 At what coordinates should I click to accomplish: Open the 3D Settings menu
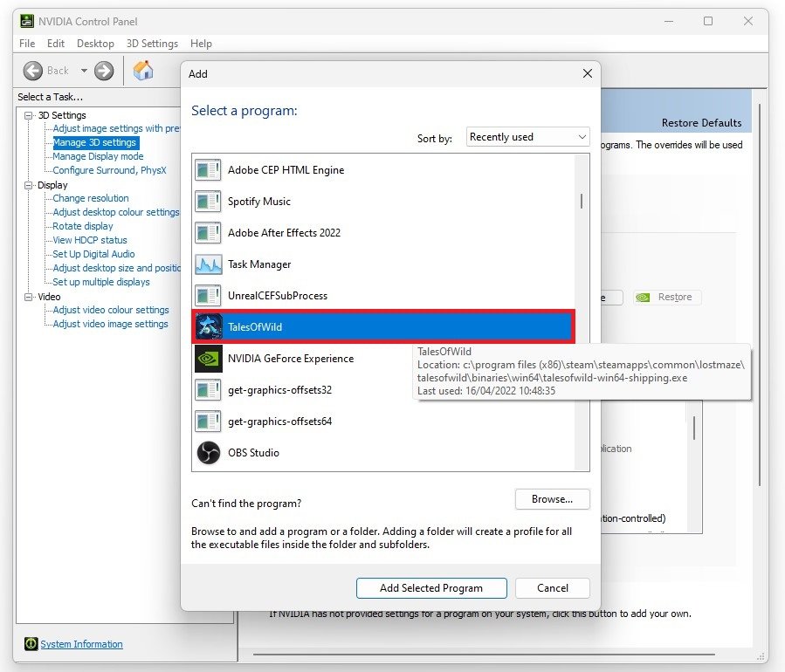[x=152, y=44]
